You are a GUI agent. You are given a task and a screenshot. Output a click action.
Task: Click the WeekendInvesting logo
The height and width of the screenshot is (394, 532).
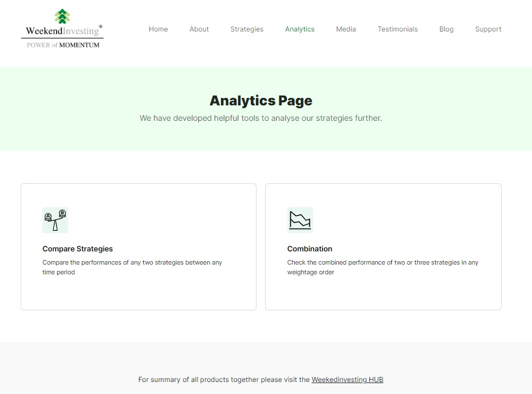(x=62, y=29)
